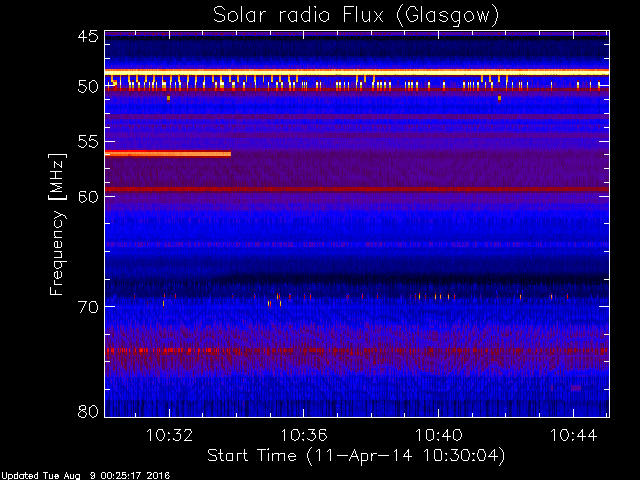Click the plot title "Solar radio Flux (Glasgow)"
This screenshot has height=480, width=640.
(356, 16)
